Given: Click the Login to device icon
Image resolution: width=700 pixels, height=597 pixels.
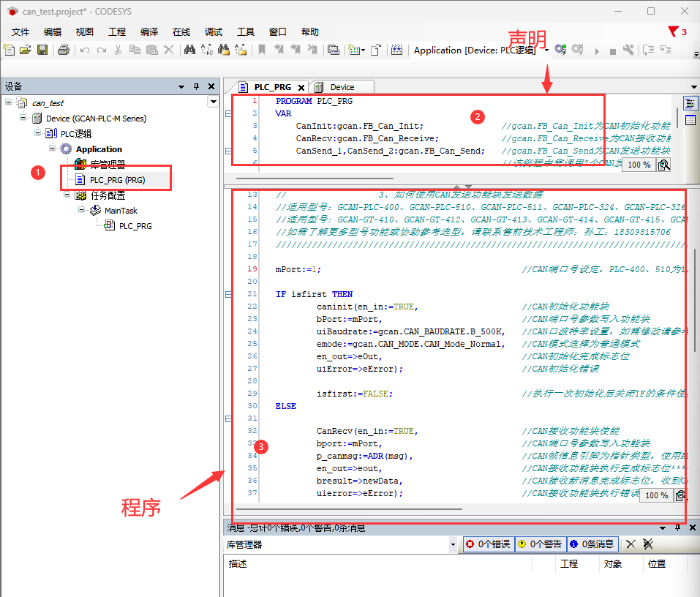Looking at the screenshot, I should point(560,50).
